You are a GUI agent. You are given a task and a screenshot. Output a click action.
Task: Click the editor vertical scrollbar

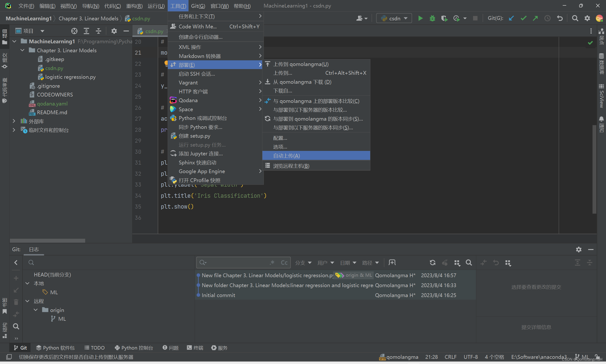594,169
